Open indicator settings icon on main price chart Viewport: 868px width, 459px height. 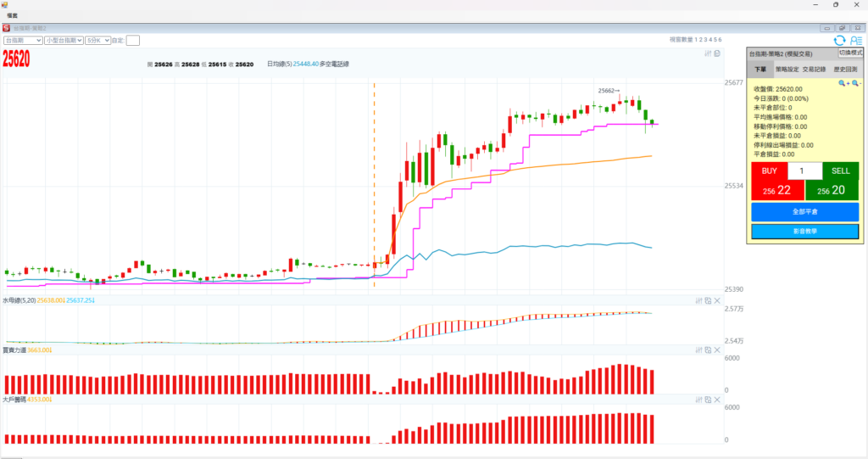[x=708, y=53]
